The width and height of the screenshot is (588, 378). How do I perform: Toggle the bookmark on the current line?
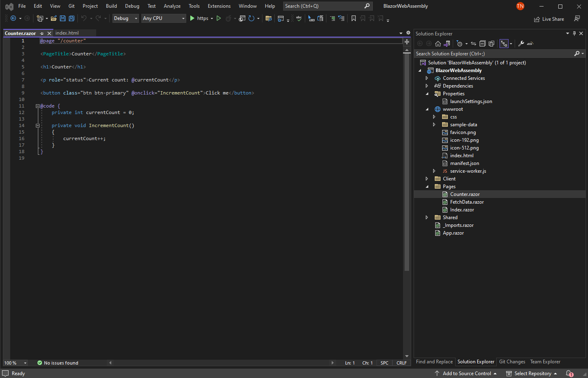[354, 18]
